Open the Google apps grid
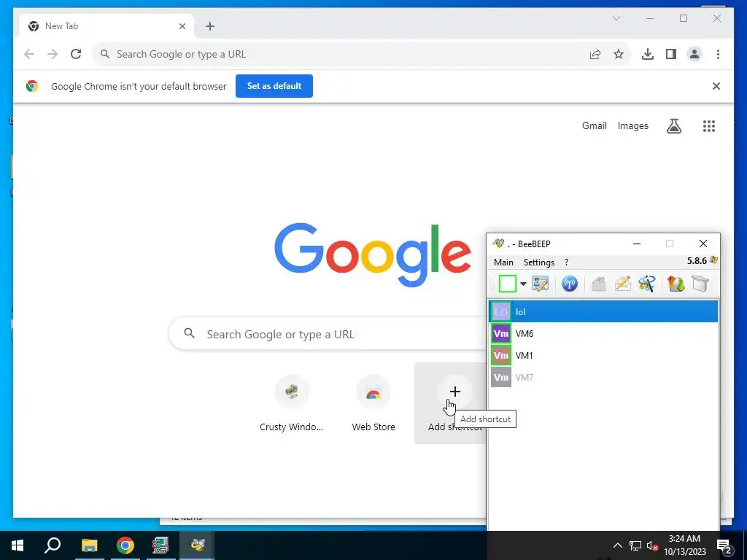The height and width of the screenshot is (560, 747). tap(709, 126)
